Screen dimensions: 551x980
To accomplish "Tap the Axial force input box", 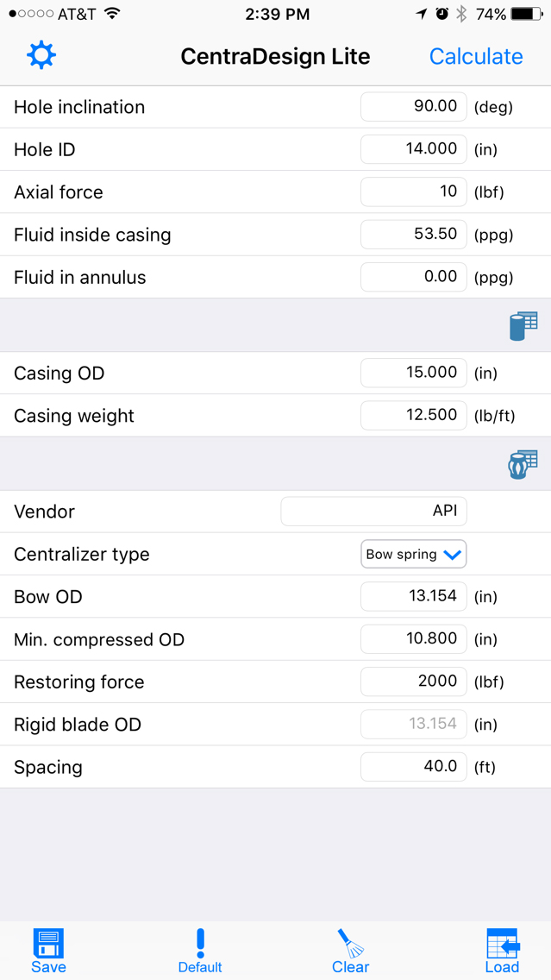I will click(x=414, y=192).
